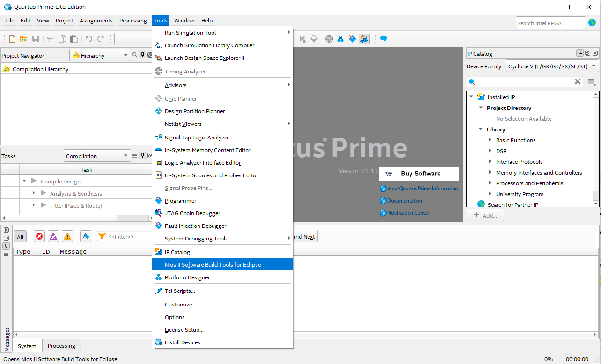Select Nios II Software Build Tools for Eclipse
Image resolution: width=601 pixels, height=364 pixels.
[222, 265]
